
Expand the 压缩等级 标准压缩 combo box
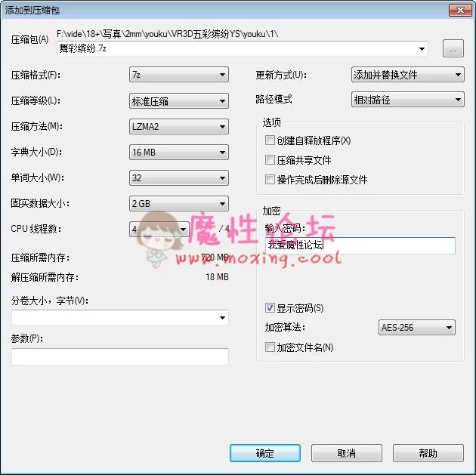pos(179,100)
